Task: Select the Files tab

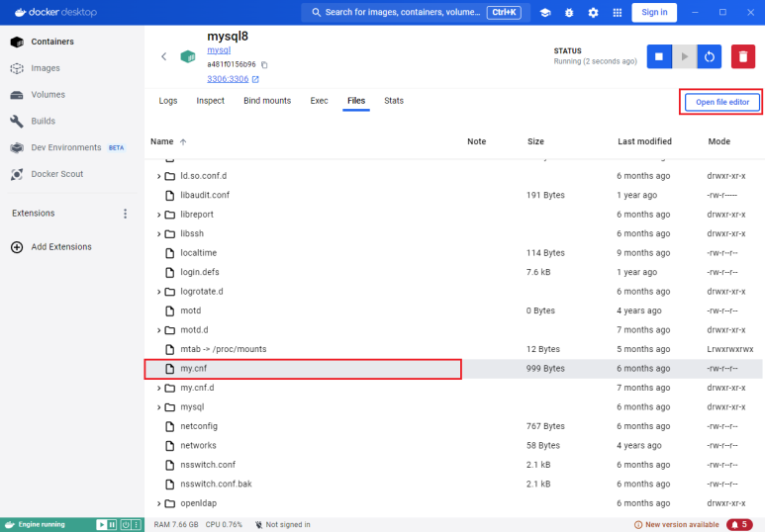Action: [356, 101]
